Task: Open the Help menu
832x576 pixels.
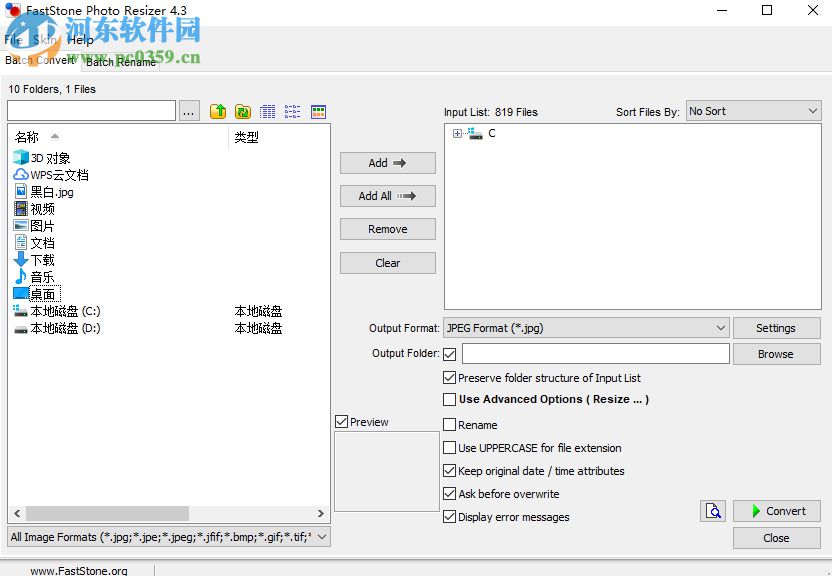Action: [81, 39]
